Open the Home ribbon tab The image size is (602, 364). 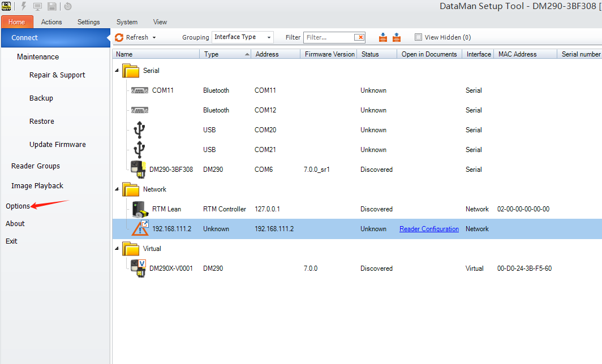click(x=17, y=22)
